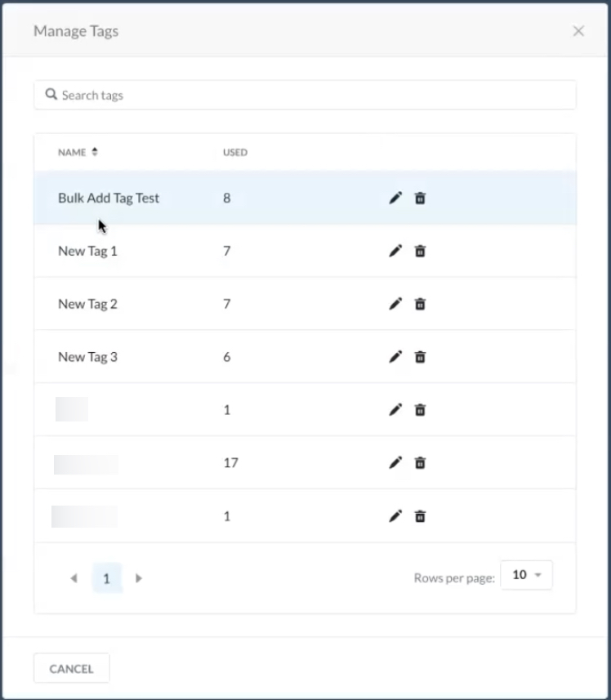Edit the tag used 17 times
The height and width of the screenshot is (700, 611).
tap(395, 462)
